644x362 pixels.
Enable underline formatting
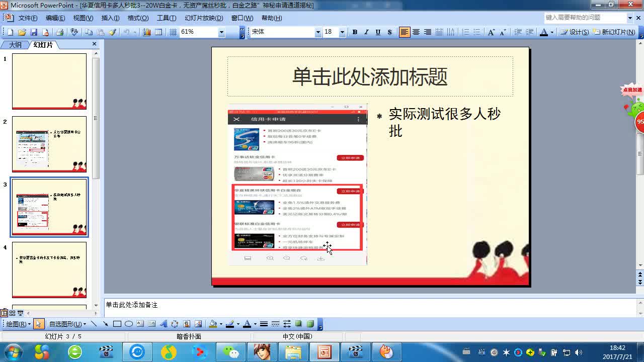378,32
